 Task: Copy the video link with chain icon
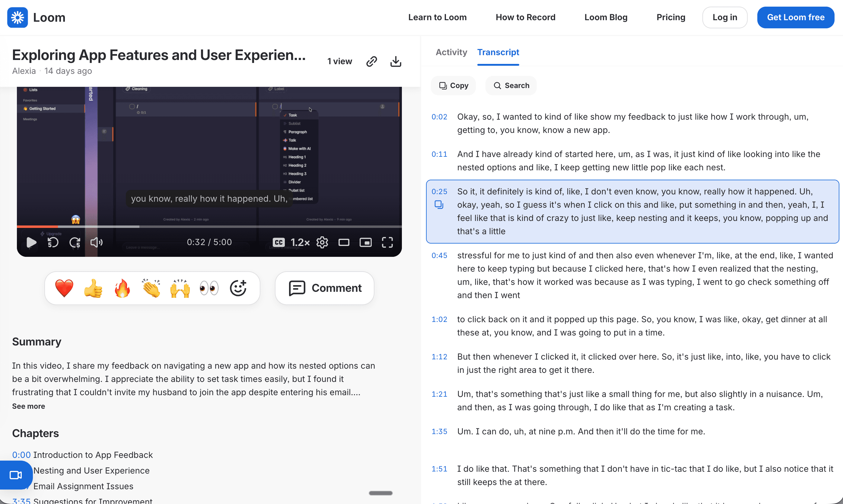point(371,61)
